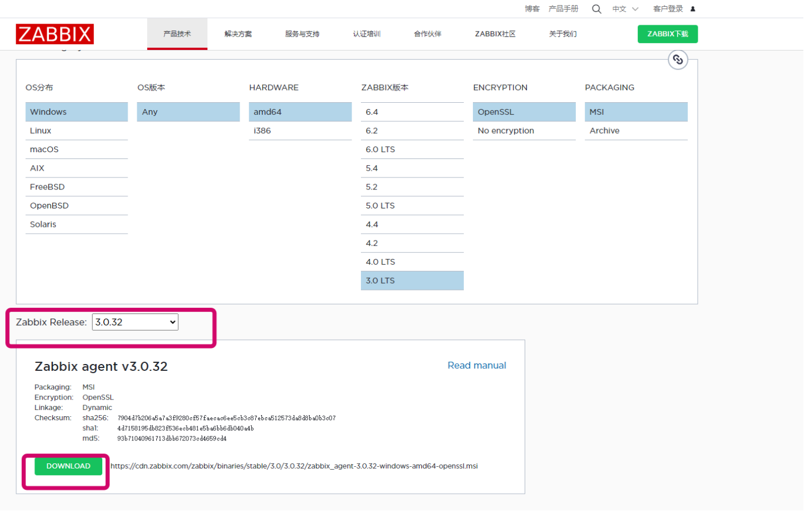The height and width of the screenshot is (515, 812).
Task: Open the Zabbix Release version dropdown
Action: (134, 322)
